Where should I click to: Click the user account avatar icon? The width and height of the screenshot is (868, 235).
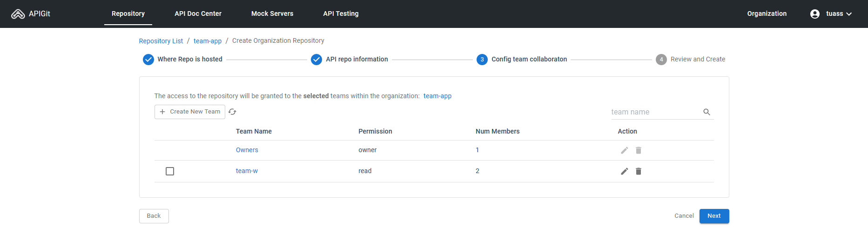tap(815, 14)
